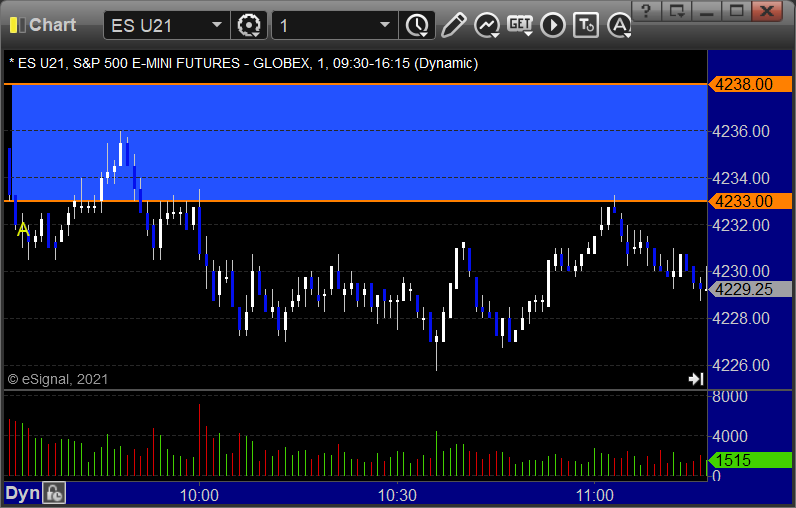Image resolution: width=796 pixels, height=508 pixels.
Task: Click the 4000 volume axis label
Action: click(x=729, y=436)
